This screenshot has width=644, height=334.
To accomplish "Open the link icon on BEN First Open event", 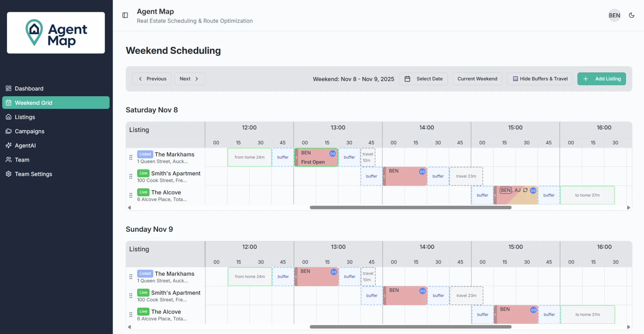I will [332, 154].
